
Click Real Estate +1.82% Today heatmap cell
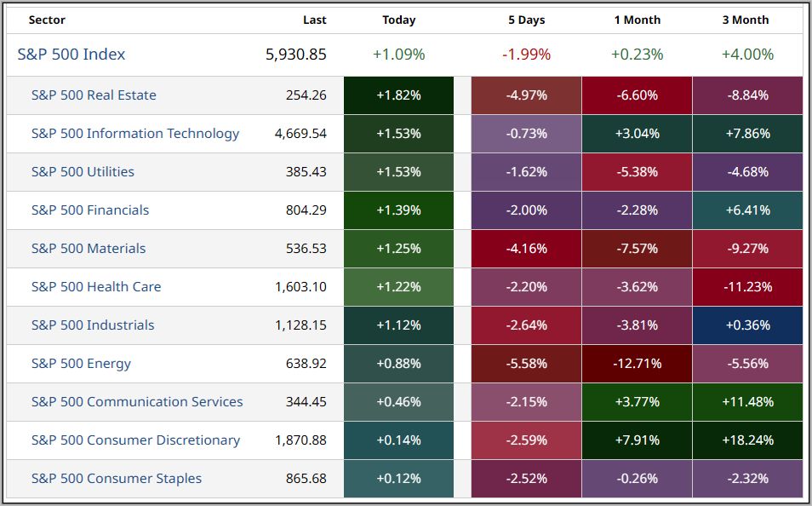point(398,95)
